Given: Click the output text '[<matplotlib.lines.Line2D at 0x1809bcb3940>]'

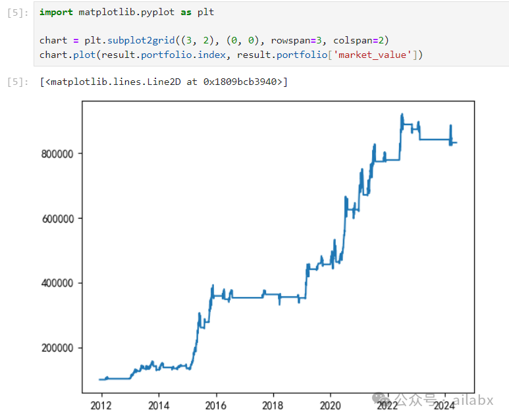Looking at the screenshot, I should (x=163, y=82).
